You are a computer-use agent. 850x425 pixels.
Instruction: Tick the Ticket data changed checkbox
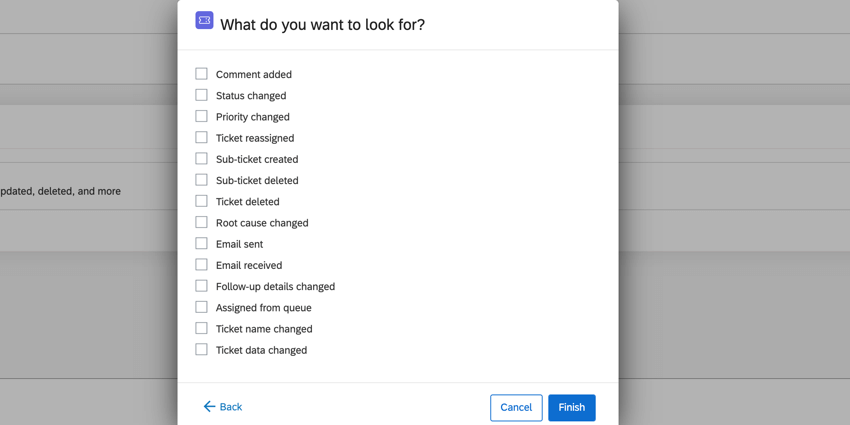(x=202, y=350)
